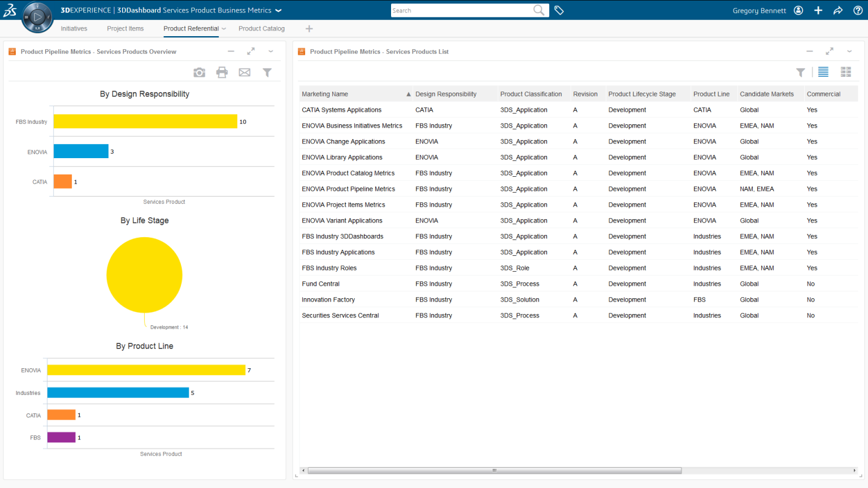Click the Gregory Bennett user name
Viewport: 868px width, 488px height.
[759, 11]
